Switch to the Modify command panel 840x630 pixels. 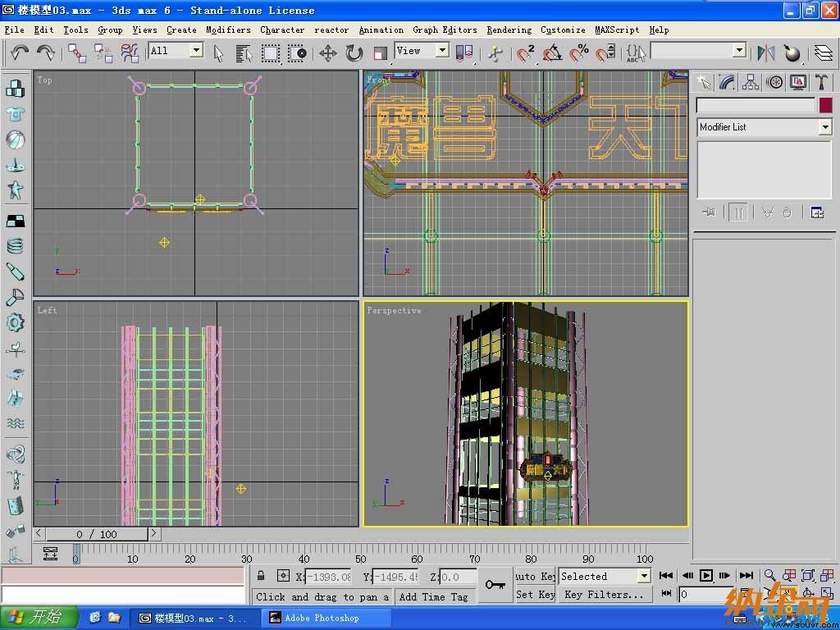[727, 82]
